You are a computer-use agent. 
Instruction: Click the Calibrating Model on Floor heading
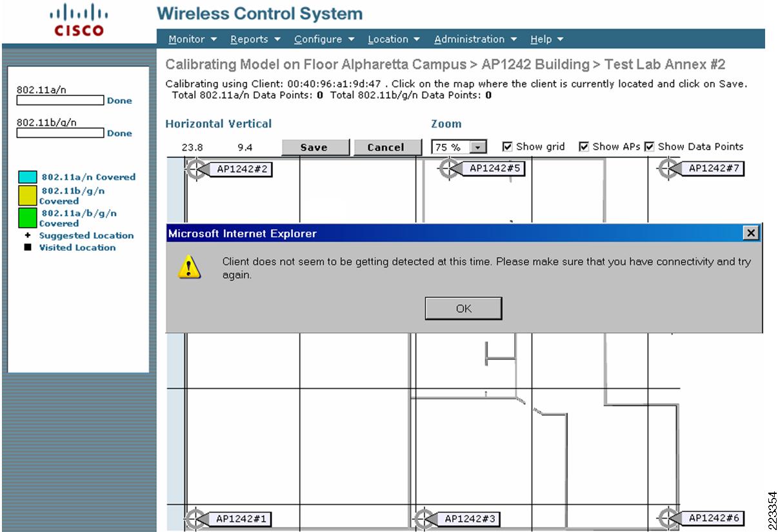click(x=445, y=65)
